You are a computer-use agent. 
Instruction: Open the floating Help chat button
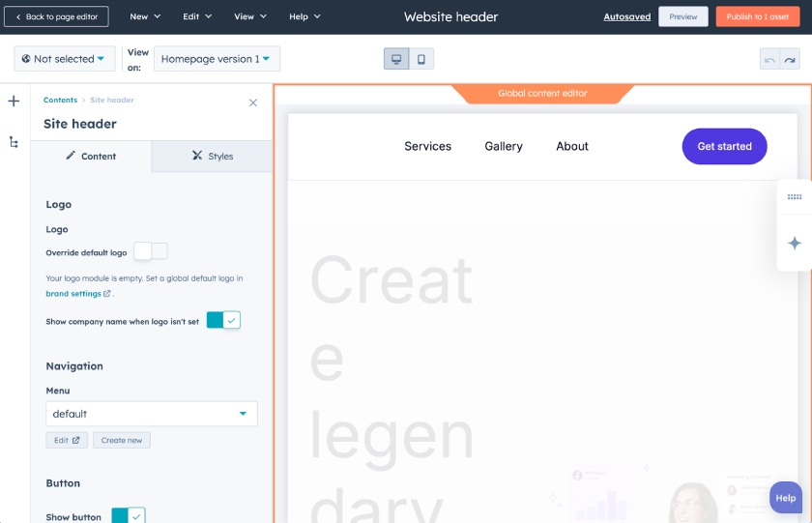pos(786,498)
